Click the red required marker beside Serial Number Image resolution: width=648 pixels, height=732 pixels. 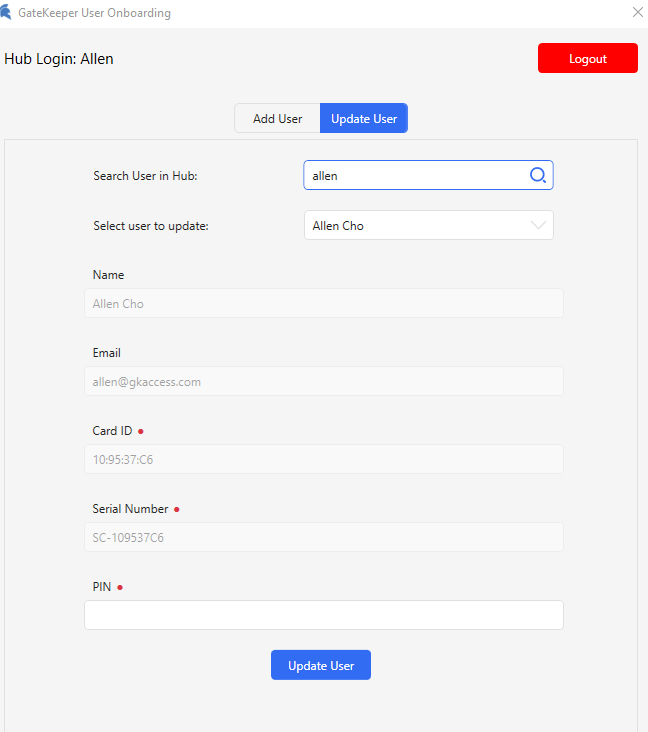point(177,510)
